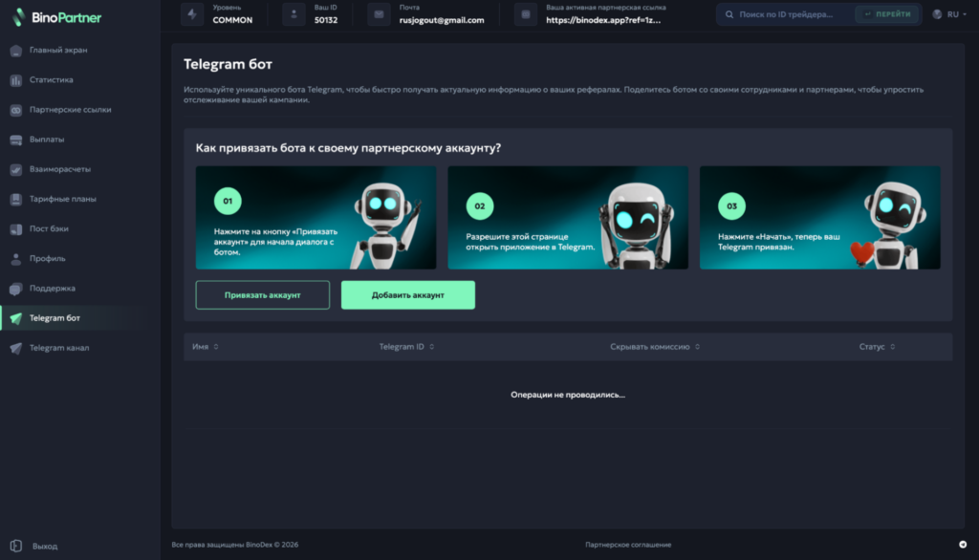Image resolution: width=979 pixels, height=560 pixels.
Task: Click the search magnifier icon
Action: tap(729, 14)
